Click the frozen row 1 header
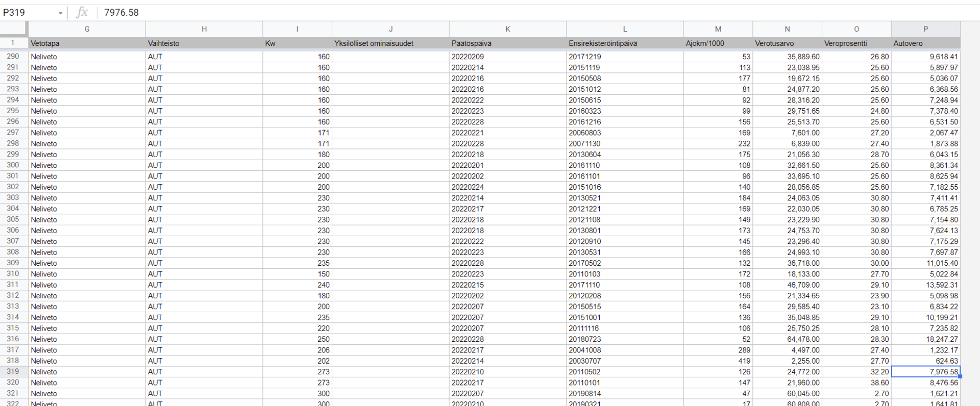 coord(13,43)
